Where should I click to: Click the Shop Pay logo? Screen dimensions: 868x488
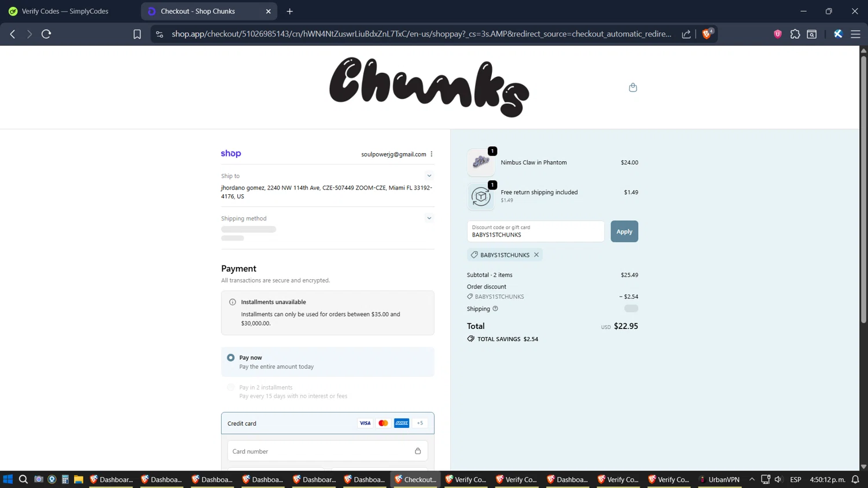click(231, 153)
